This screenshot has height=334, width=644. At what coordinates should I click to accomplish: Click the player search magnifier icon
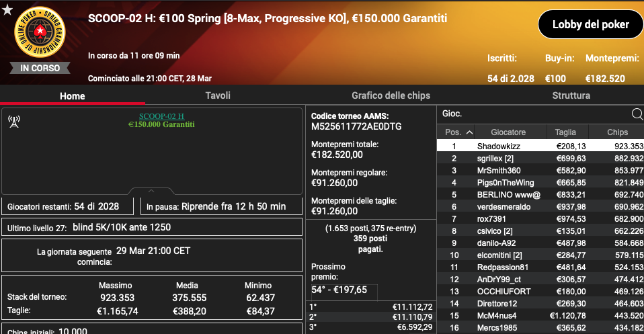coord(637,114)
